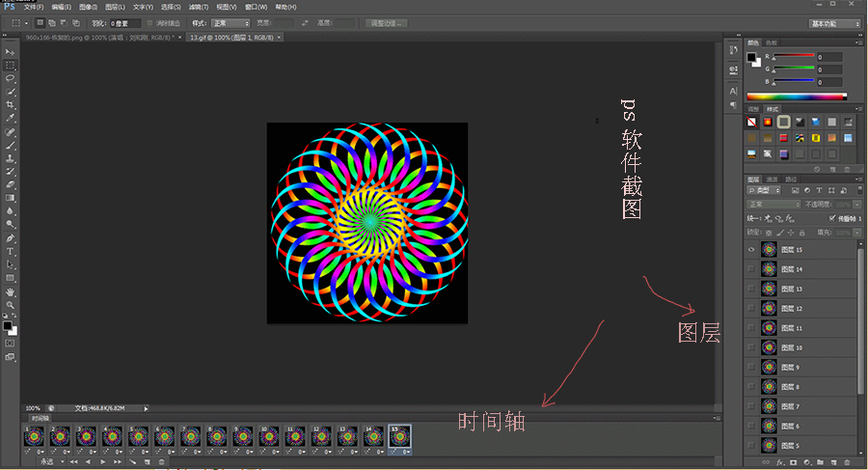Pick the Zoom magnifier tool
868x470 pixels.
coord(11,304)
